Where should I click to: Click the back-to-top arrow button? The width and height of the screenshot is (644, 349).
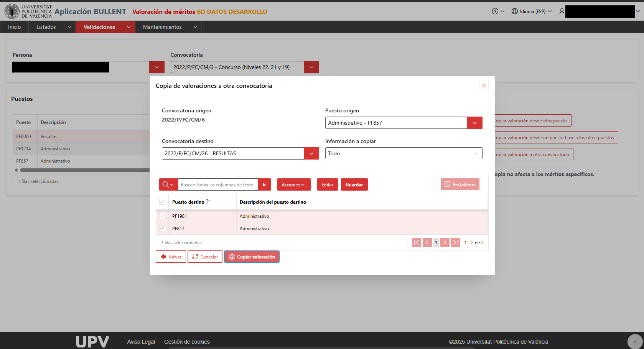point(635,341)
